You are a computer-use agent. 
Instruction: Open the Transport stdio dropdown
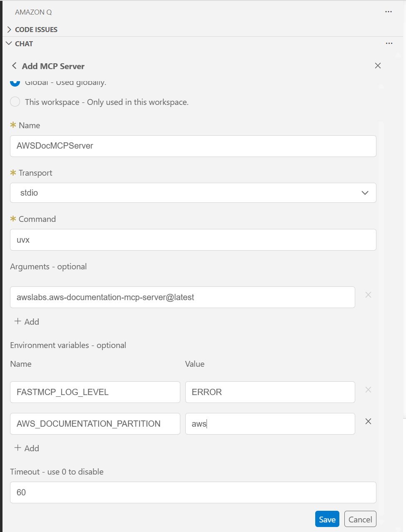193,193
